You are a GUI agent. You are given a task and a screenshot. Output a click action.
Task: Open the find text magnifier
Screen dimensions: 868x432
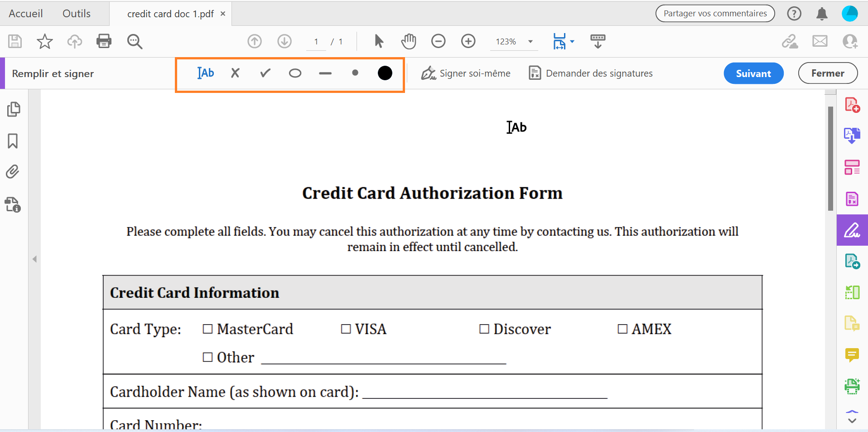click(x=135, y=41)
